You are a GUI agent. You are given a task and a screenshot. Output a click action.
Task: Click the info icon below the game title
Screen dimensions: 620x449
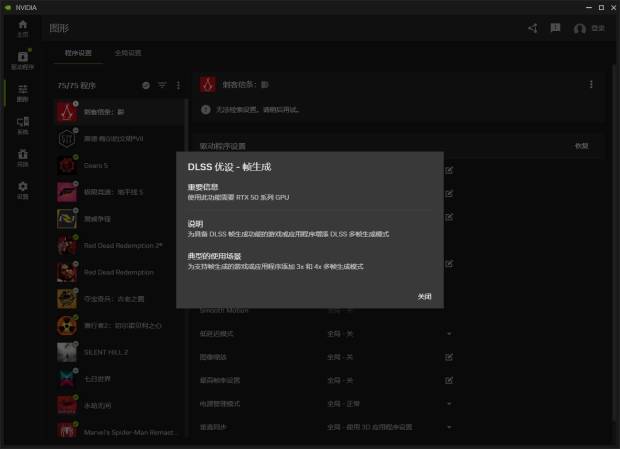[206, 109]
